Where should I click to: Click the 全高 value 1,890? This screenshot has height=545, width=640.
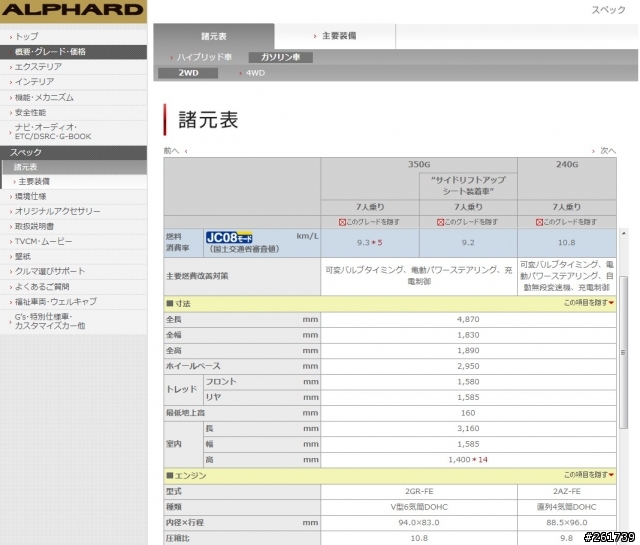(468, 351)
